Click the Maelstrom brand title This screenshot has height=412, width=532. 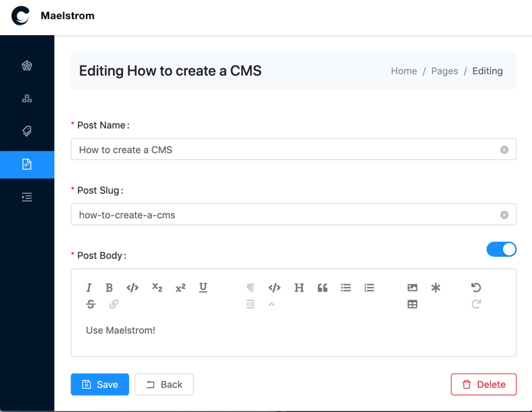pyautogui.click(x=67, y=16)
